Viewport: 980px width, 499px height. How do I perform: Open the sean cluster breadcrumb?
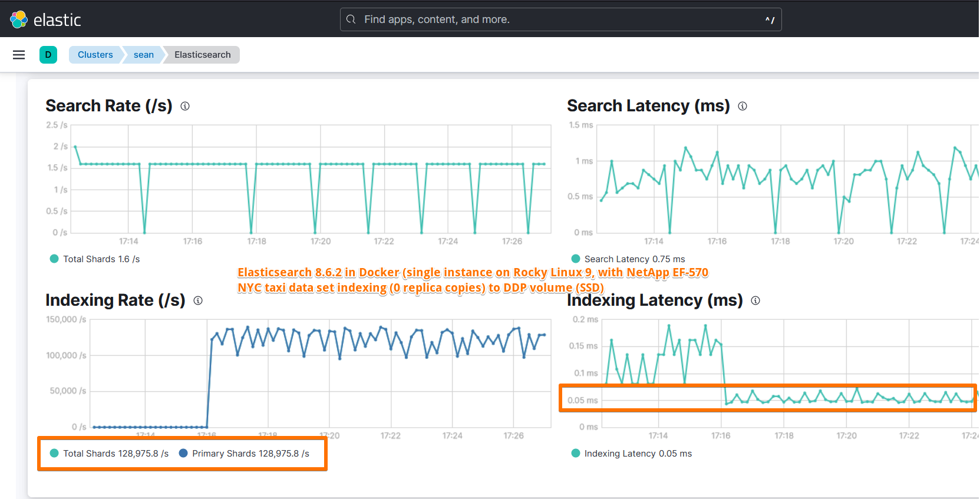143,55
